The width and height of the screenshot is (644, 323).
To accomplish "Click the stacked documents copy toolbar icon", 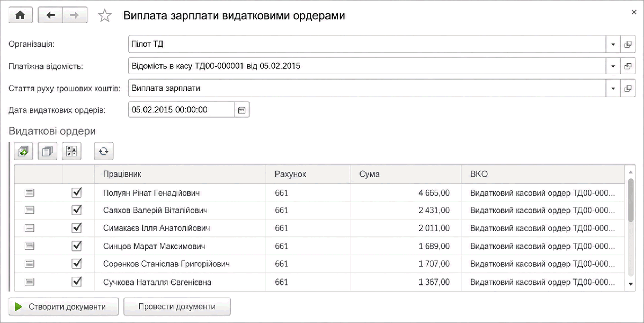I will (x=48, y=152).
